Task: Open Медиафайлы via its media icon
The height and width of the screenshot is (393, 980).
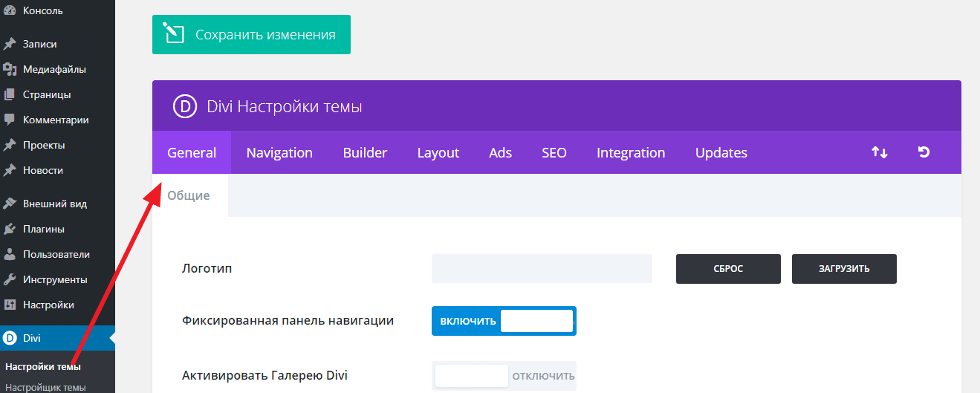Action: pyautogui.click(x=10, y=69)
